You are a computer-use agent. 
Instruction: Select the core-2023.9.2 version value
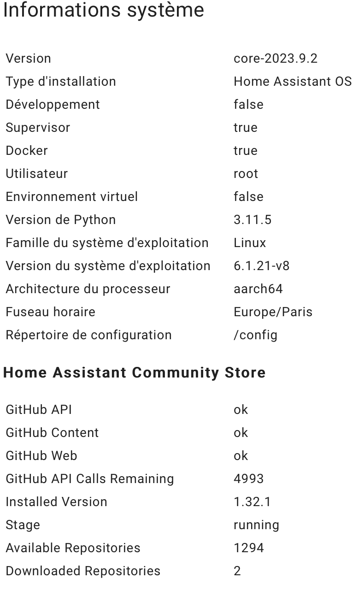pos(276,59)
